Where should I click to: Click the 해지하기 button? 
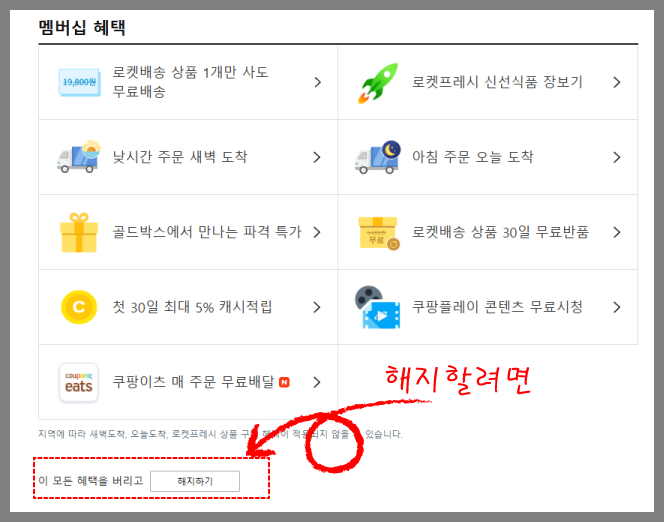pyautogui.click(x=195, y=481)
